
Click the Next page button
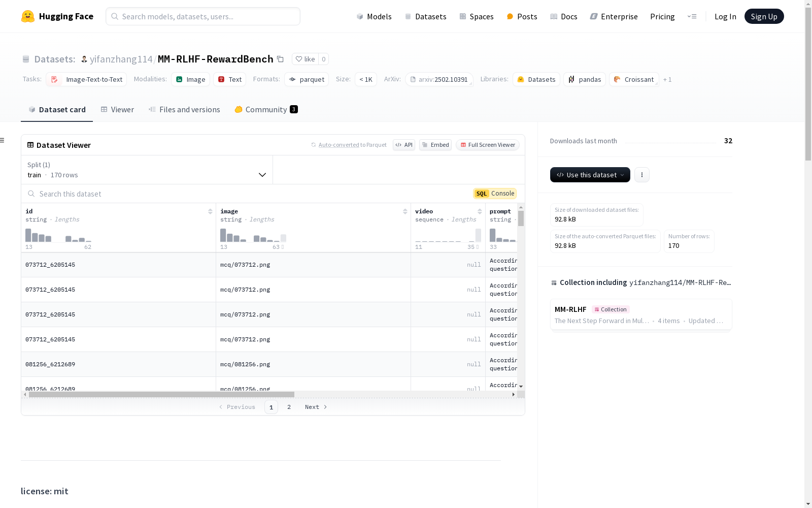pyautogui.click(x=316, y=407)
